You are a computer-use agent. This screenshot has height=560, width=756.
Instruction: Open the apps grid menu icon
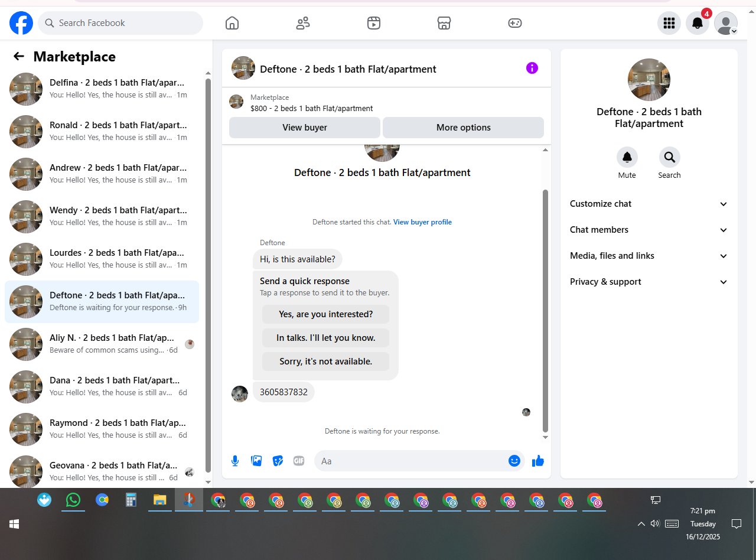[x=669, y=23]
